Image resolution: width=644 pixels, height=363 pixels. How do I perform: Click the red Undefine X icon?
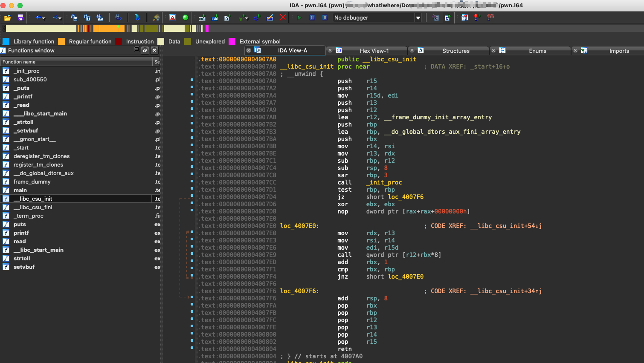283,17
